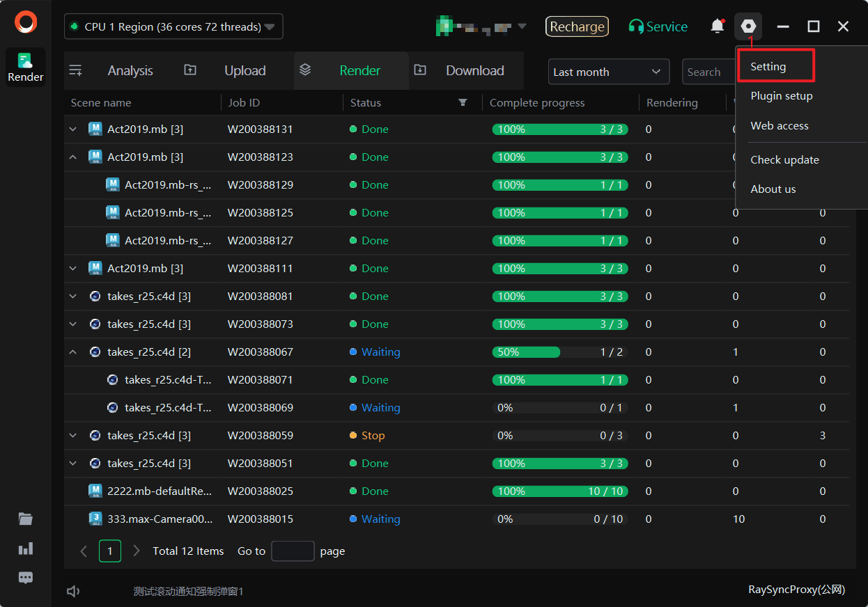Select Plugin setup from the menu

[x=782, y=96]
